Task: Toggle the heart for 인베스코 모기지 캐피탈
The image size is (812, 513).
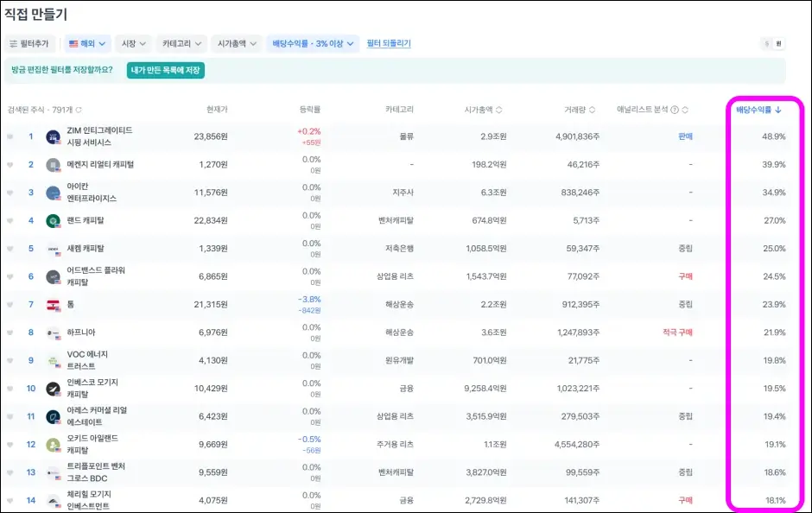Action: tap(10, 389)
